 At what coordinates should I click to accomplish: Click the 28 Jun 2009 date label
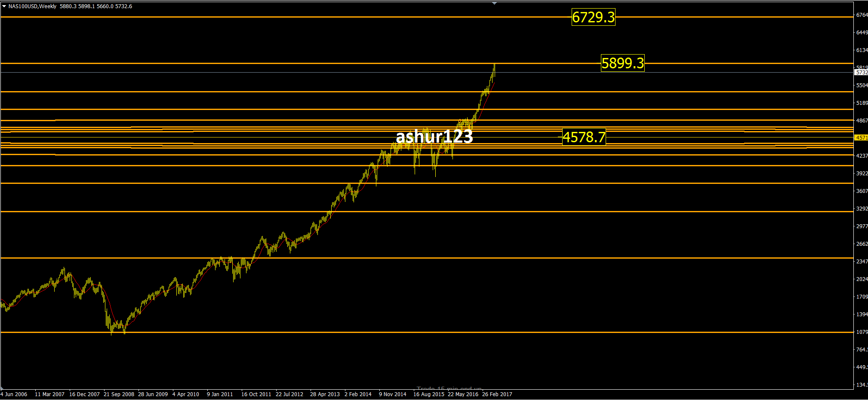[x=153, y=394]
